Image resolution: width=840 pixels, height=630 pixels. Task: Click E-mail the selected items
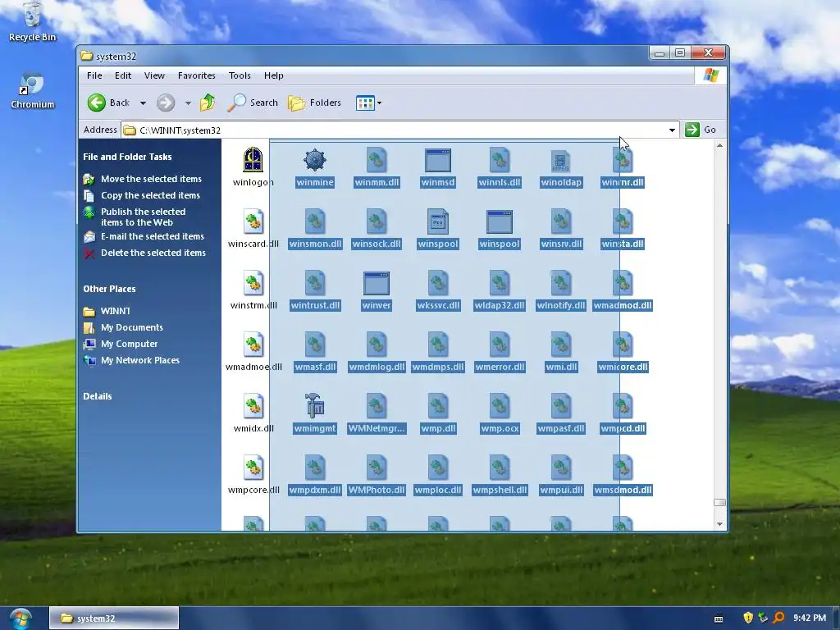(153, 236)
